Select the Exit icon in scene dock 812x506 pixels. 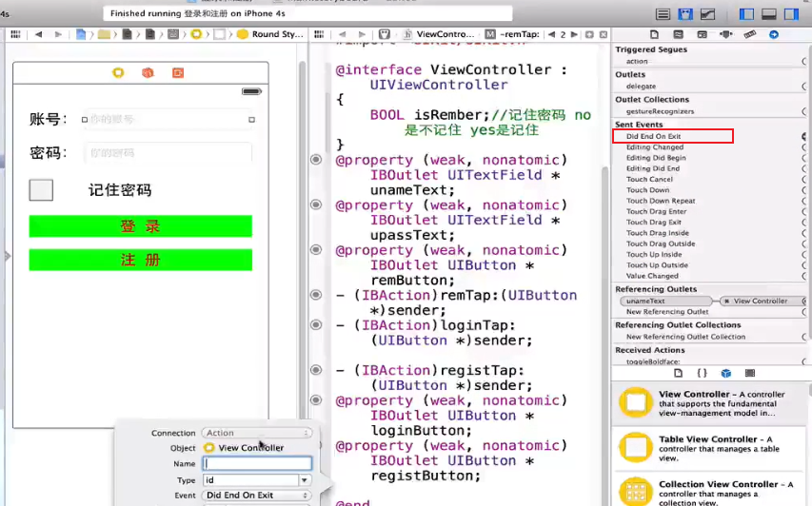[178, 73]
